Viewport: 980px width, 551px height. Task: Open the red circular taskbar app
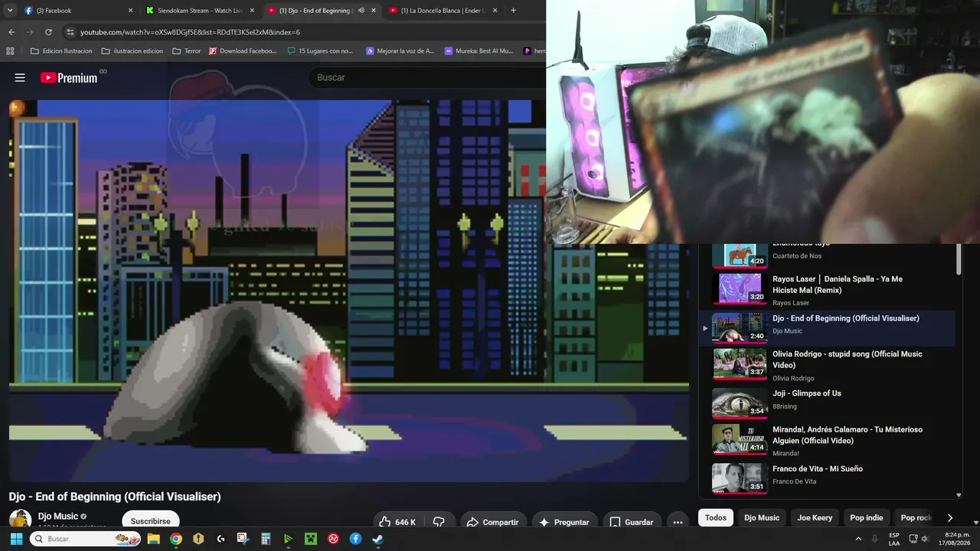(x=334, y=539)
